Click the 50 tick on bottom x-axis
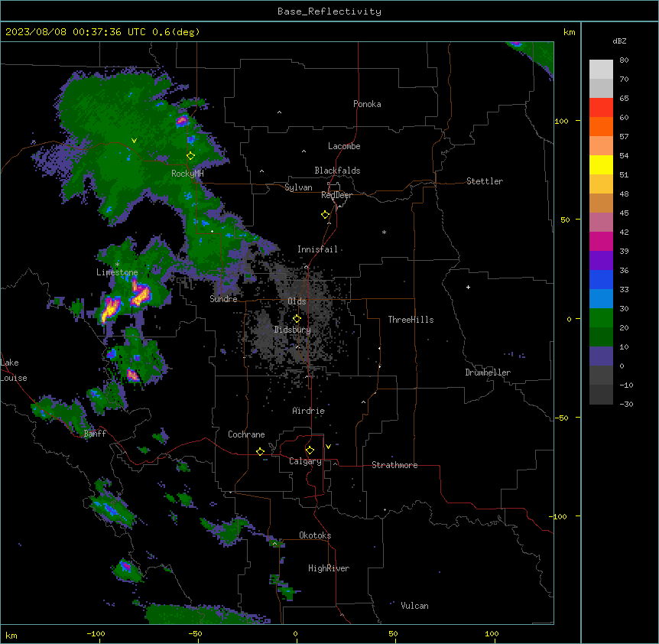 coord(393,633)
